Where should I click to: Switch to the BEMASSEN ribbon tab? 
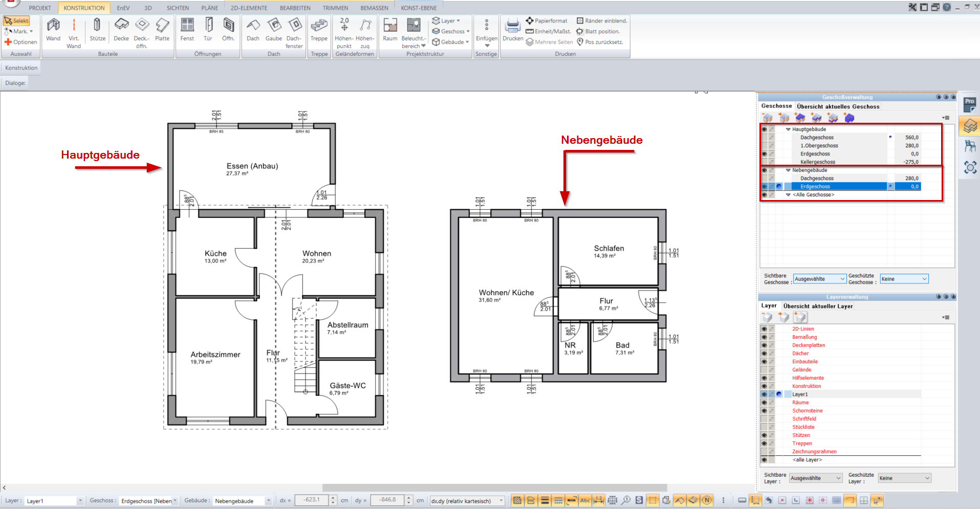374,8
